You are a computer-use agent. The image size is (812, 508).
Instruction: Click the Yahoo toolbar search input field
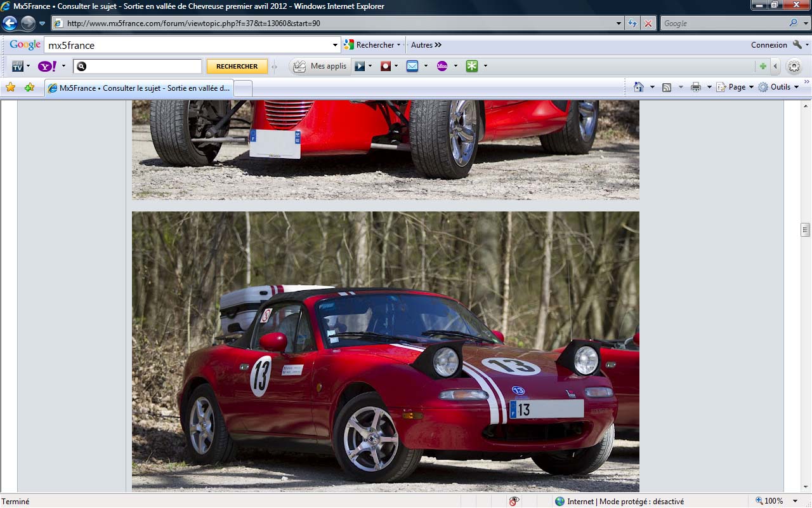(x=137, y=66)
